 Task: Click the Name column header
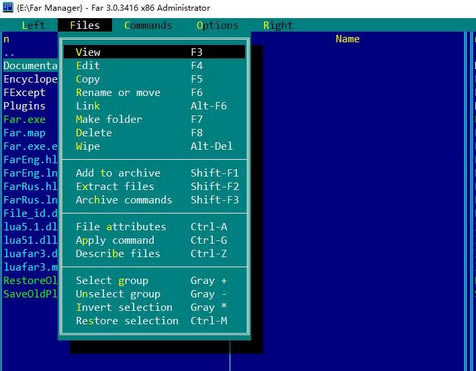click(x=347, y=39)
